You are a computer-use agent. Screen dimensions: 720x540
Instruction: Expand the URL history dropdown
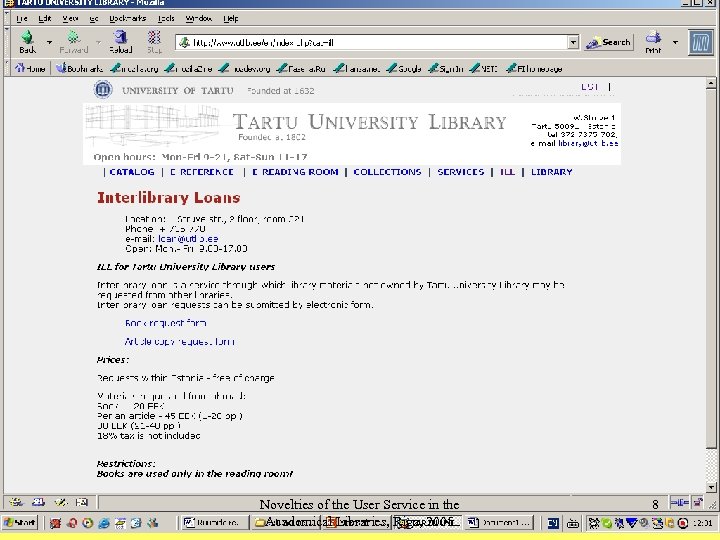[573, 42]
